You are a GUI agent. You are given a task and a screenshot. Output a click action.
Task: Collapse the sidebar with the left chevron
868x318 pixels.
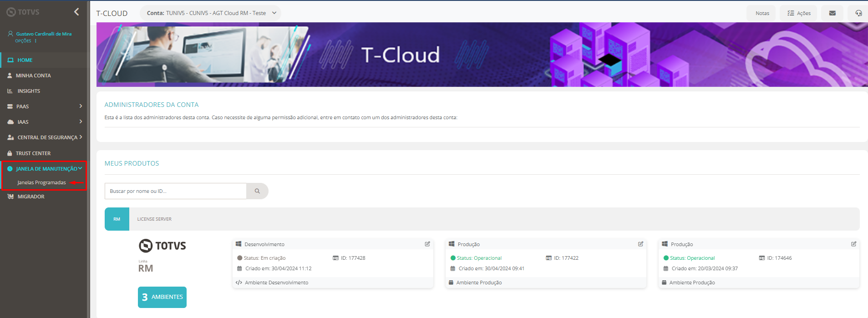click(x=76, y=12)
